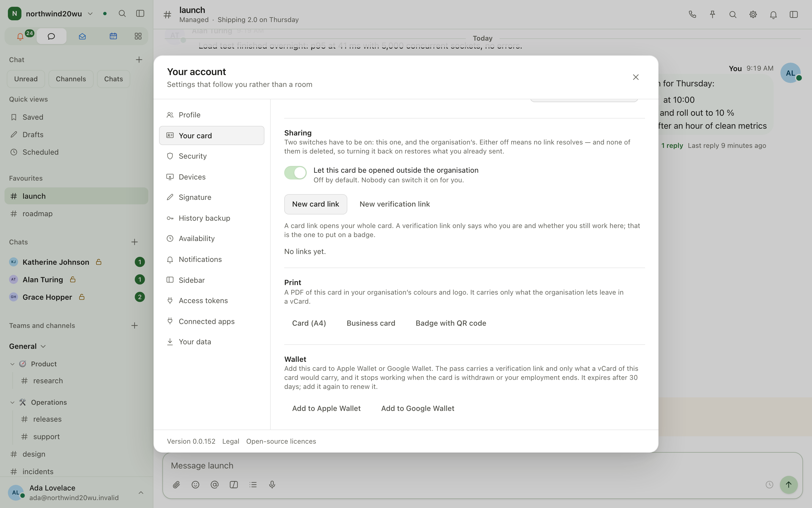Viewport: 812px width, 508px height.
Task: Start a call in launch channel
Action: pyautogui.click(x=692, y=14)
